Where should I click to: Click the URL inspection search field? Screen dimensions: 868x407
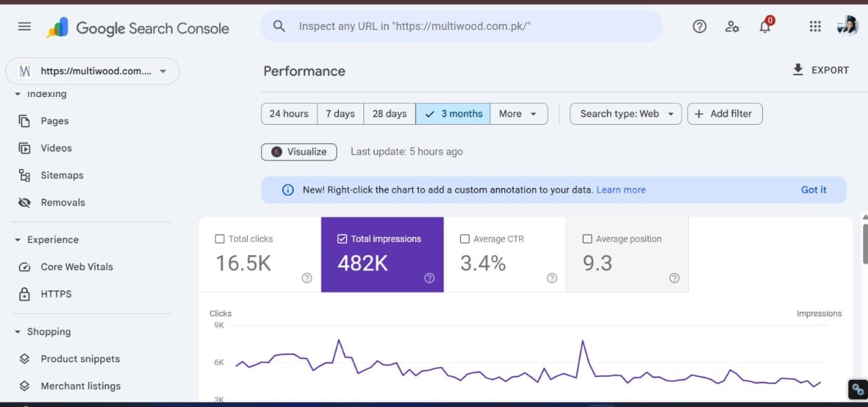(461, 26)
